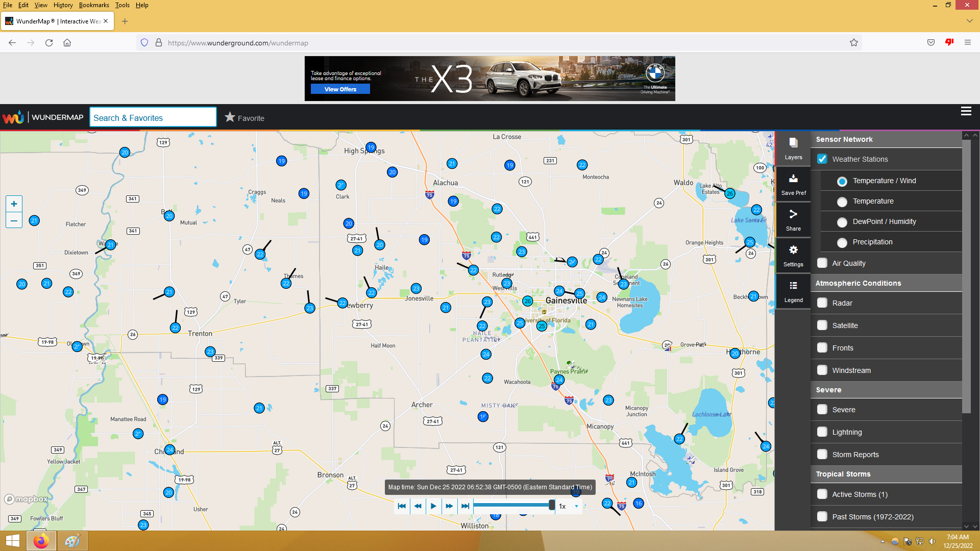Reload the page in Firefox
This screenshot has height=551, width=980.
(49, 43)
